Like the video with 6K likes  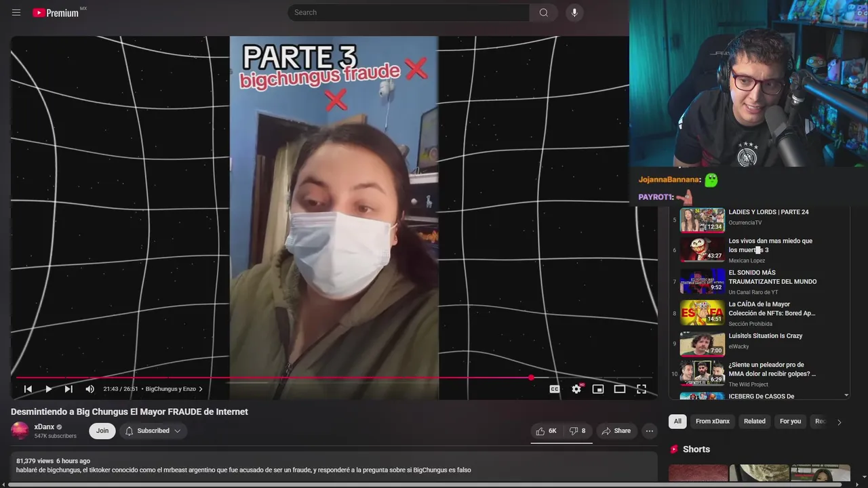tap(546, 430)
